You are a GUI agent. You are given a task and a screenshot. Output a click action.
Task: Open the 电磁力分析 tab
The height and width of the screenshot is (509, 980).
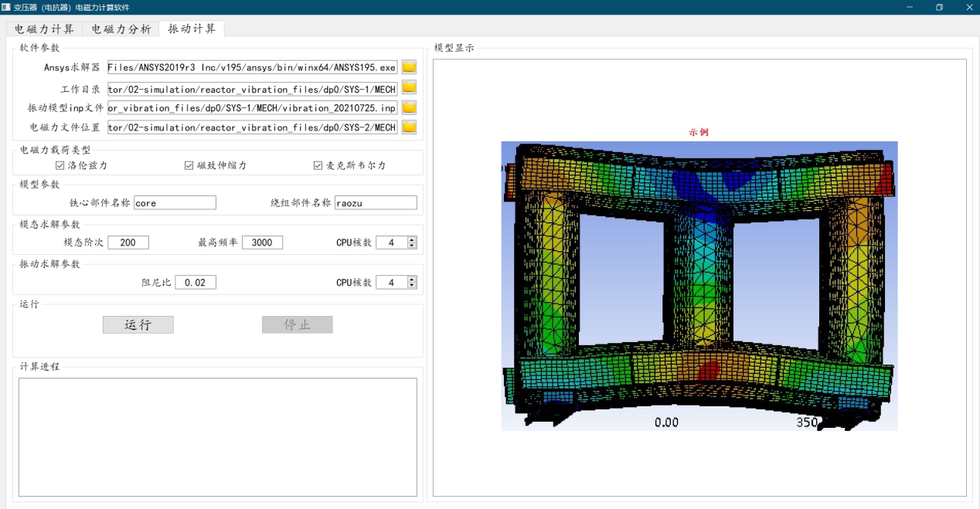121,29
